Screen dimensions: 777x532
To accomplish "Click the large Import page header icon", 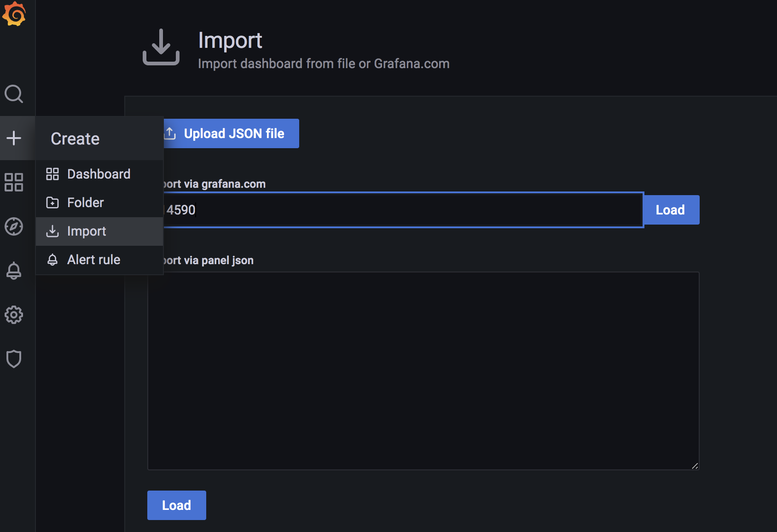I will pyautogui.click(x=161, y=47).
